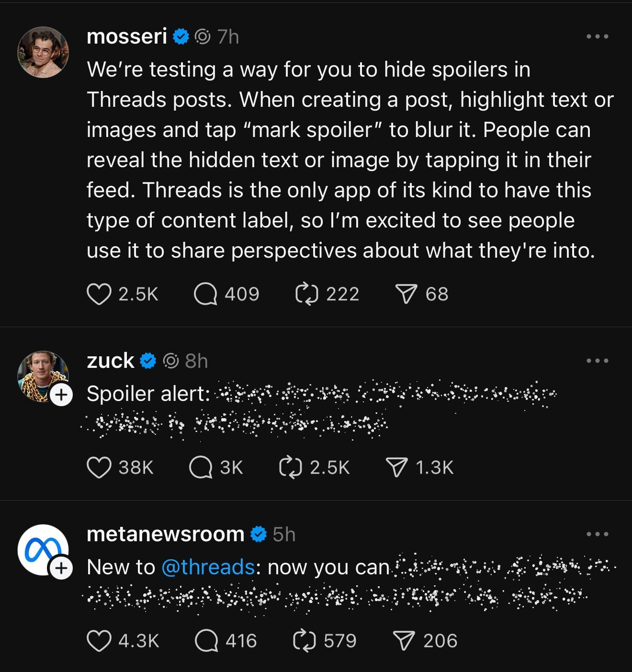The height and width of the screenshot is (672, 632).
Task: Share mosseri's post via send icon
Action: click(406, 294)
